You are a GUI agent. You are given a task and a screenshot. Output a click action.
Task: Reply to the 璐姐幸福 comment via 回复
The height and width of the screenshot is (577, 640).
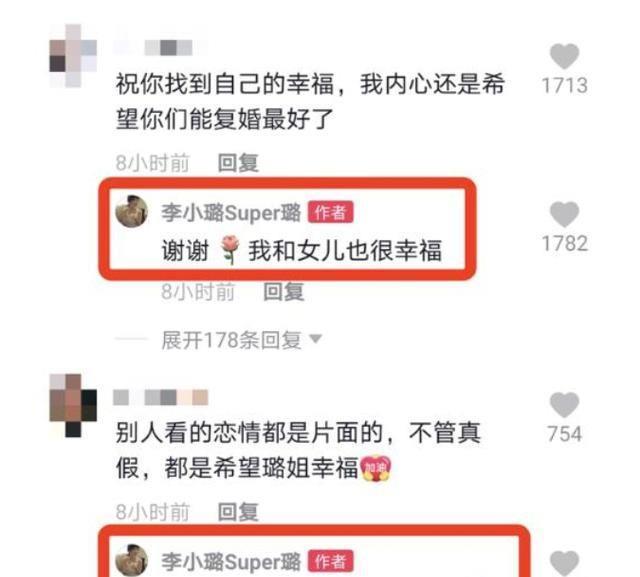238,512
